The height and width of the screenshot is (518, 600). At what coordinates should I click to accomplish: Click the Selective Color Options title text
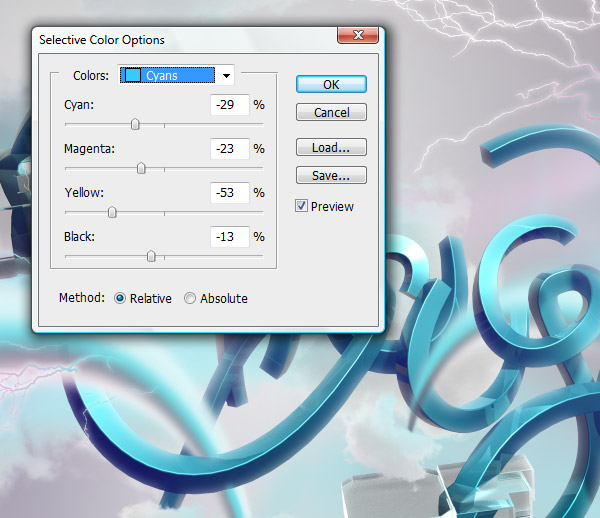coord(102,40)
